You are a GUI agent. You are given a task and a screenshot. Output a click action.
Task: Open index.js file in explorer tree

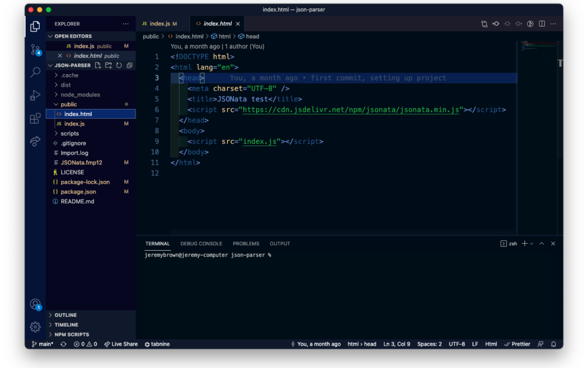[91, 124]
